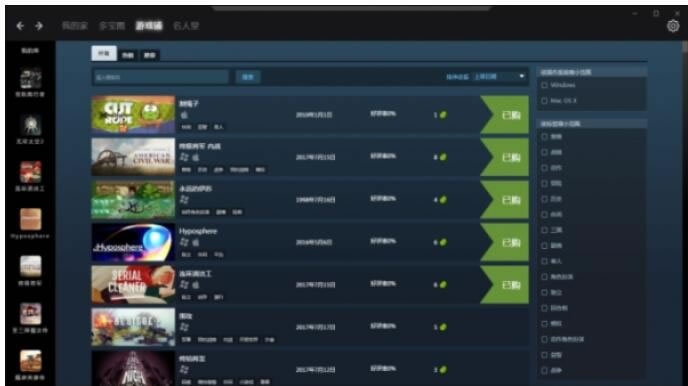This screenshot has height=386, width=688.
Task: Click the green leaf icon on Cut the Rope row
Action: point(443,115)
